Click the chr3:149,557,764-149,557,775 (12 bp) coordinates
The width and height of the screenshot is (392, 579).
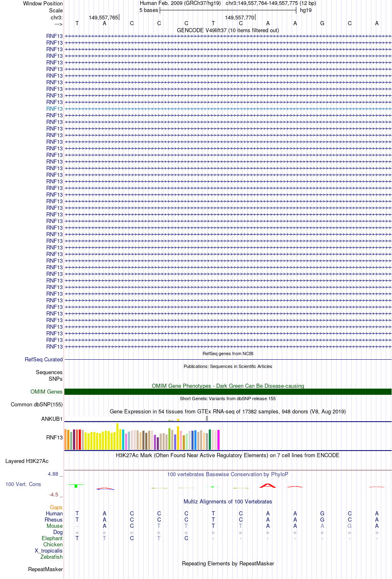271,3
